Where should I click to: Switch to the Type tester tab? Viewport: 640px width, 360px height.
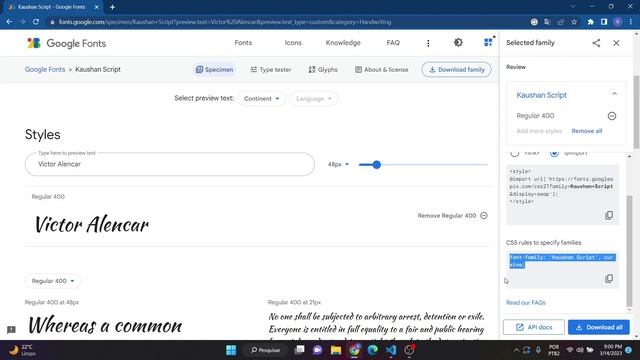[x=271, y=69]
